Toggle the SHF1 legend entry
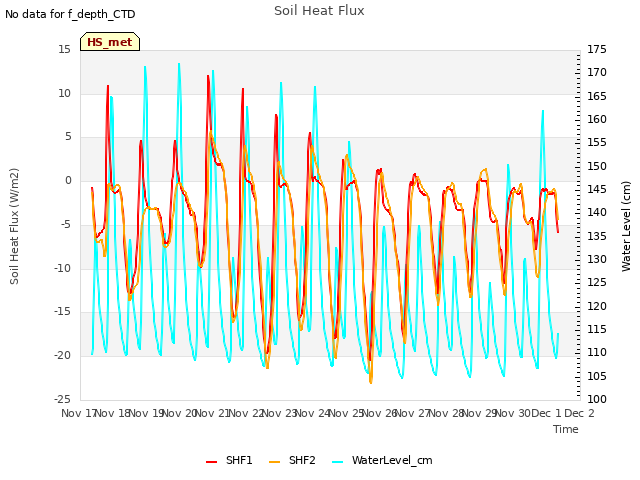This screenshot has width=640, height=480. tap(229, 460)
